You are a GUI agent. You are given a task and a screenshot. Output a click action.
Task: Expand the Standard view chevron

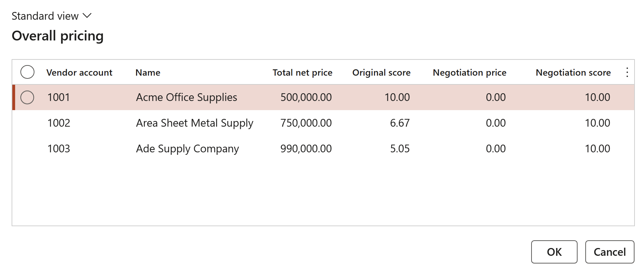87,16
